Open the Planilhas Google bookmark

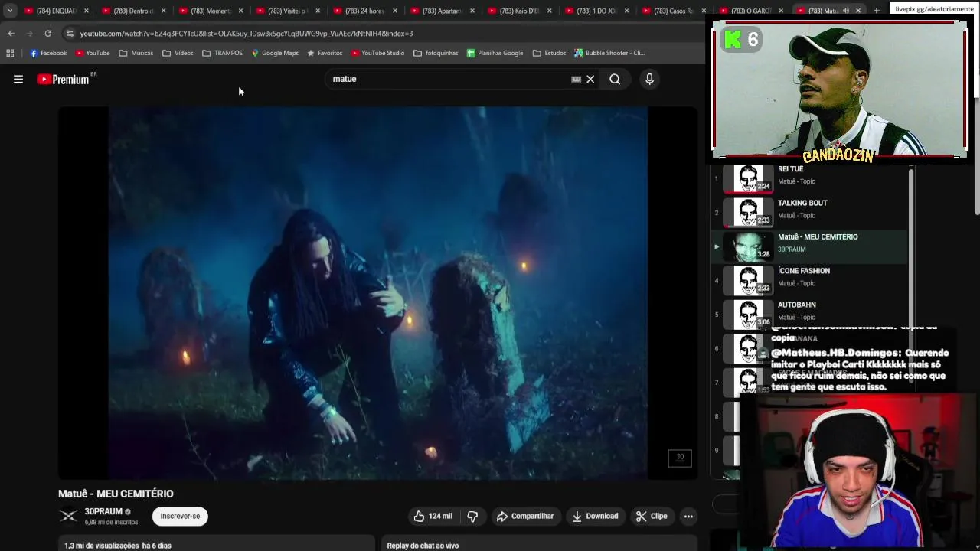pos(495,53)
